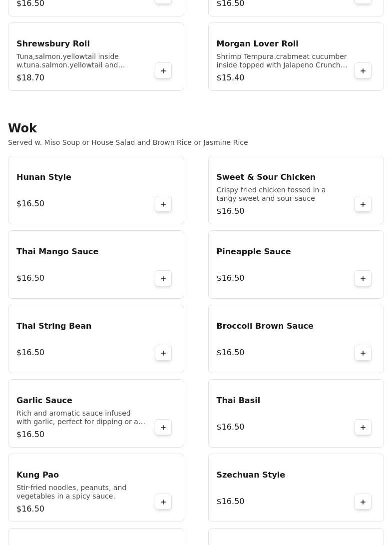Add Thai Mango Sauce to cart
This screenshot has height=545, width=392.
click(163, 279)
